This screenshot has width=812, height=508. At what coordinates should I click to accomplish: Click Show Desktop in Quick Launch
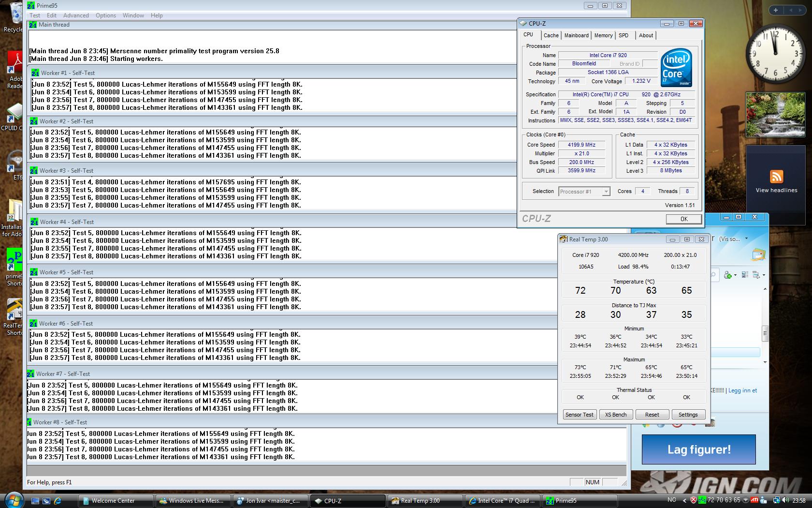[35, 501]
